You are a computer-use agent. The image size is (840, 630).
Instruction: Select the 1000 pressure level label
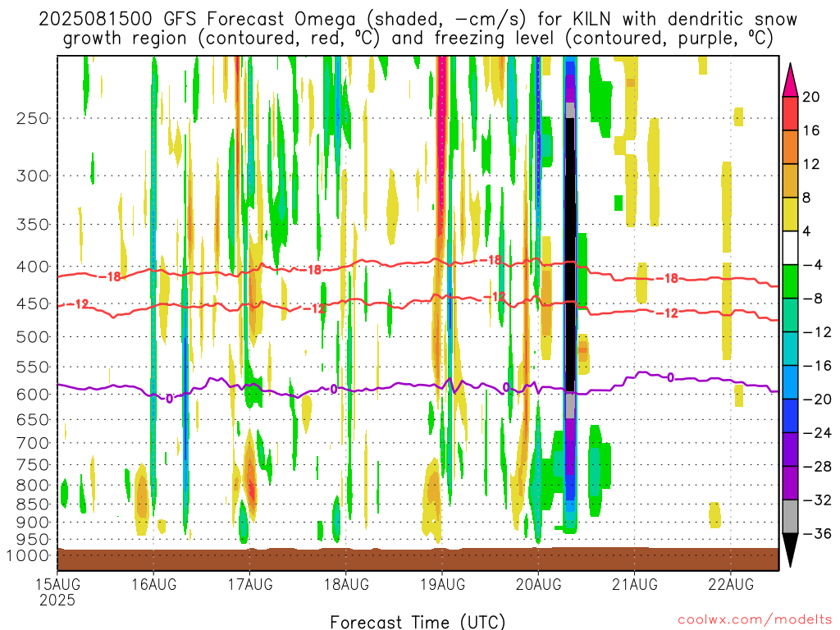pyautogui.click(x=28, y=556)
